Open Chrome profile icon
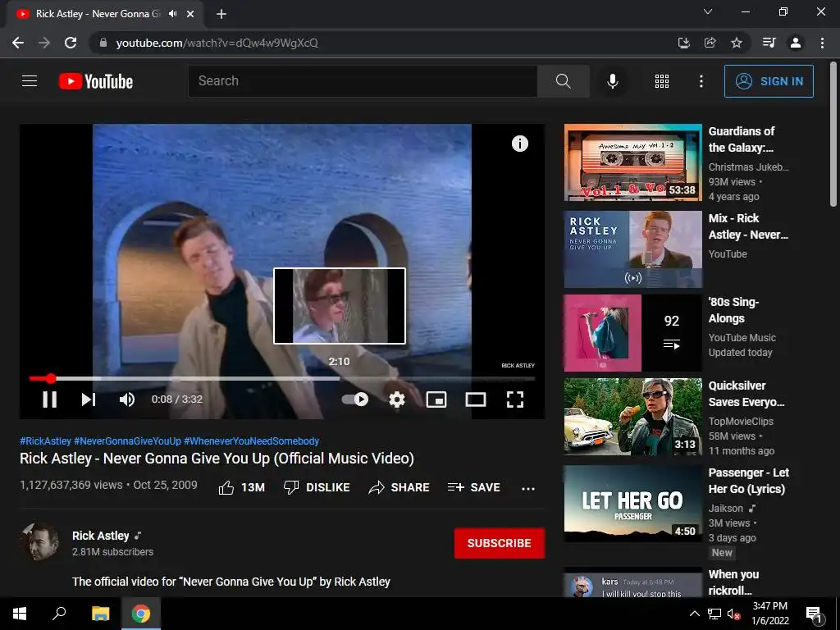The height and width of the screenshot is (630, 840). 796,43
